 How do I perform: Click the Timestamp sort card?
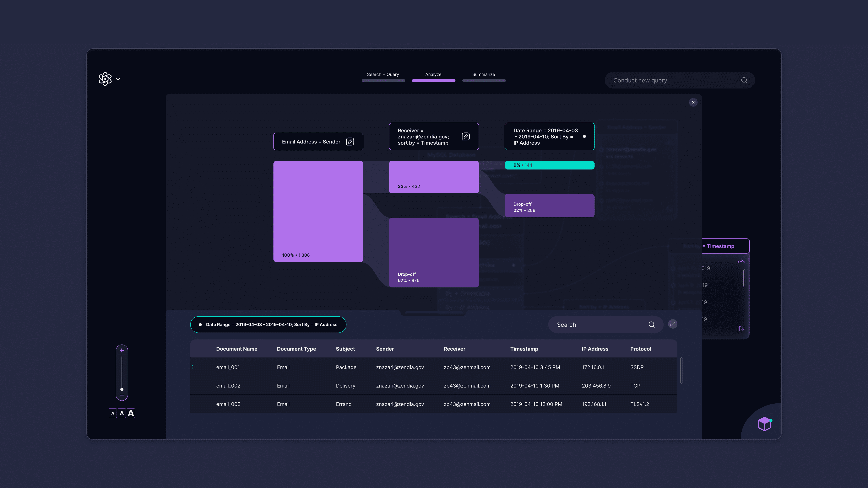tap(725, 246)
